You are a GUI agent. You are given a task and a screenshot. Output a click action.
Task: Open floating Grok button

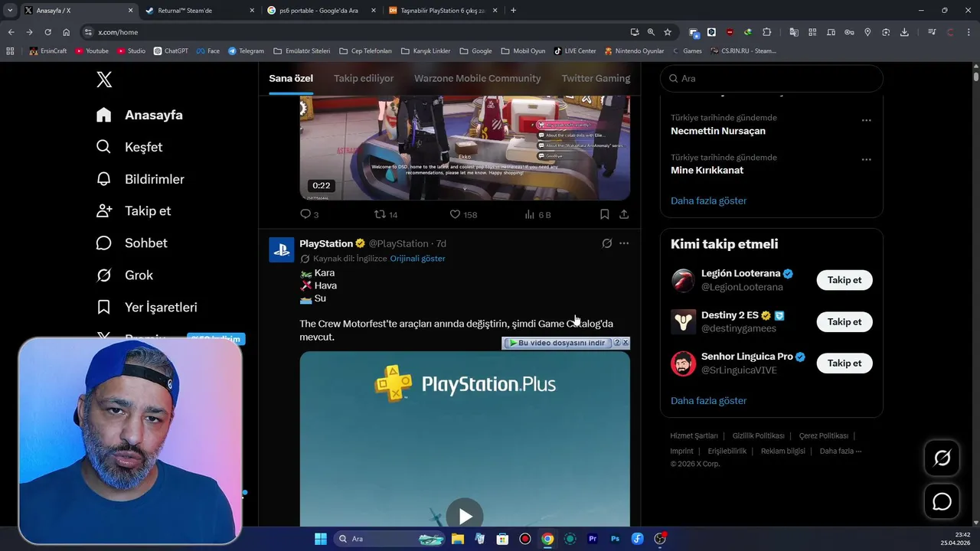click(x=942, y=458)
